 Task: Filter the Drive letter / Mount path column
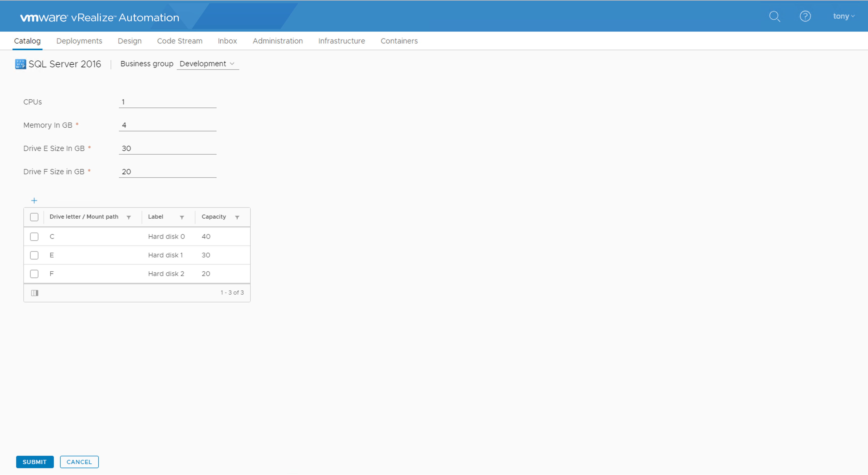pos(129,217)
